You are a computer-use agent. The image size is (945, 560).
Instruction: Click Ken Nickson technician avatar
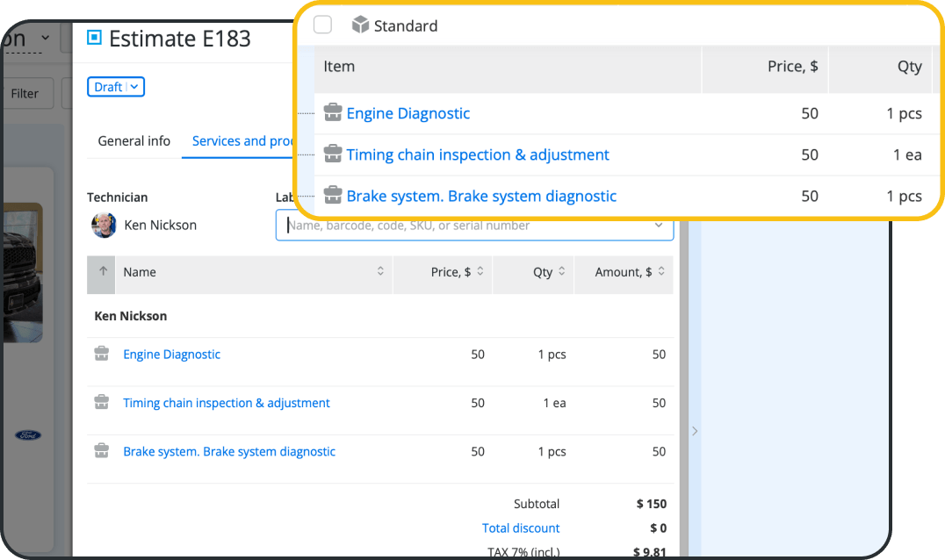pos(104,226)
